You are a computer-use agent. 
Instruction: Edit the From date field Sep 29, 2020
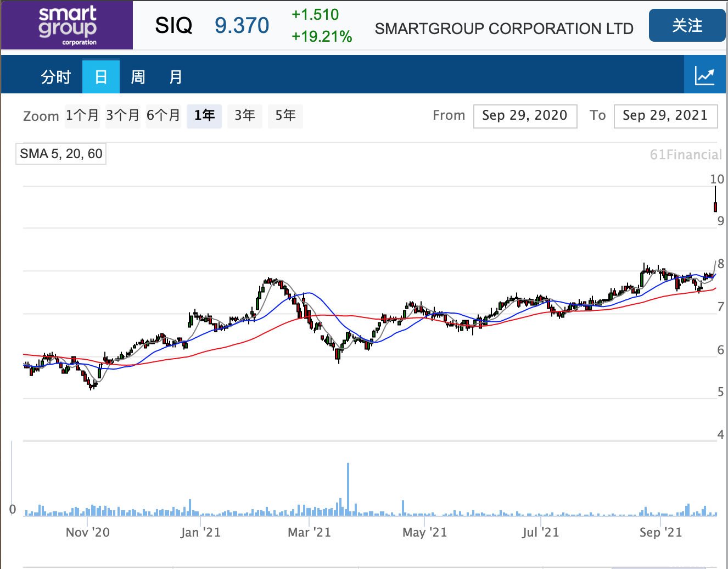[x=525, y=116]
